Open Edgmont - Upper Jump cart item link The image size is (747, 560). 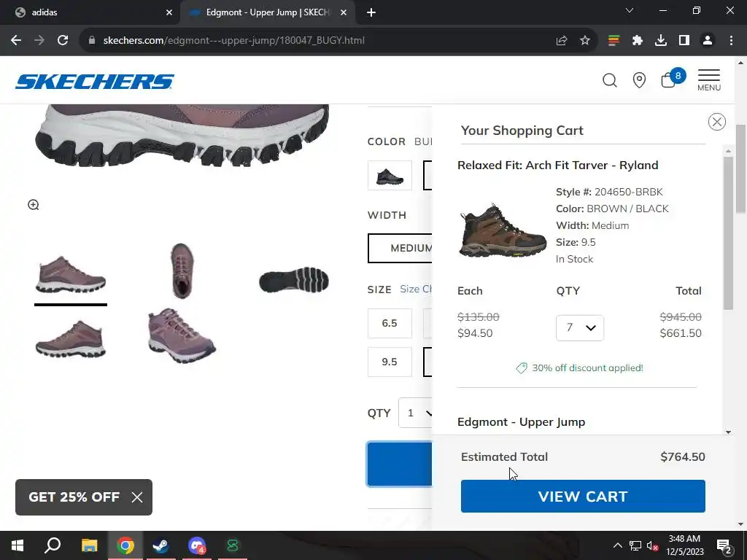(x=521, y=422)
